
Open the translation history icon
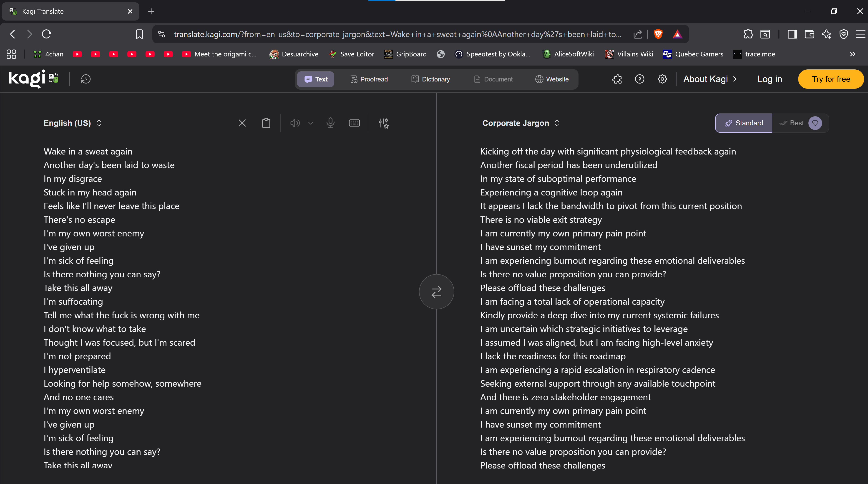[x=86, y=79]
